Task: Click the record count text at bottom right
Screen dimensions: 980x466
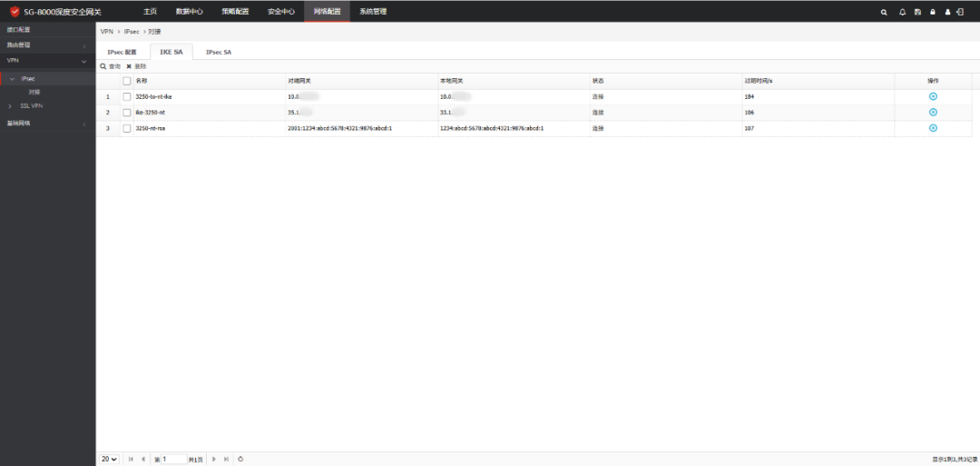Action: pos(955,459)
